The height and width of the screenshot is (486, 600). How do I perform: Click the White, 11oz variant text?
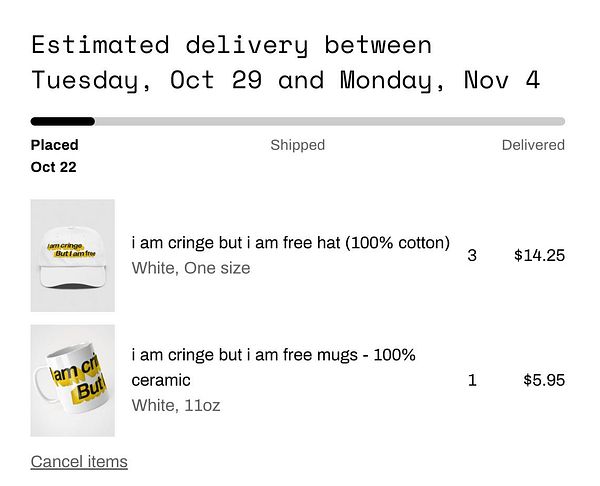point(176,405)
